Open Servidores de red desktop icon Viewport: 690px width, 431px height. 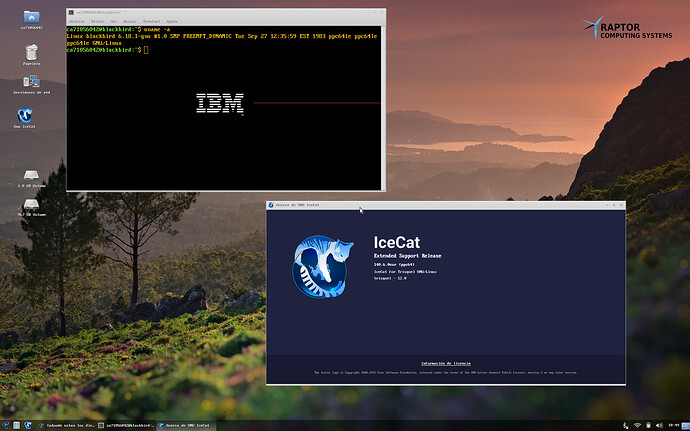(31, 82)
